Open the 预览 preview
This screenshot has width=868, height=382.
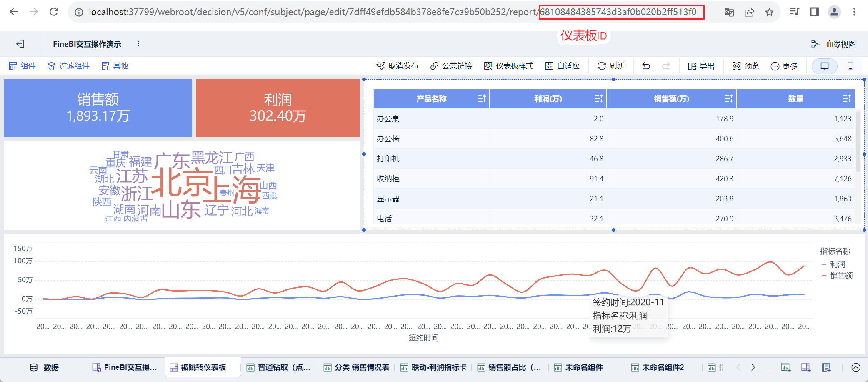[746, 66]
